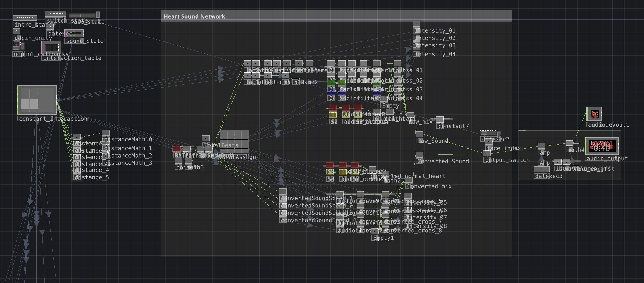Click the Converted_Sound node
The height and width of the screenshot is (283, 644).
tap(419, 155)
